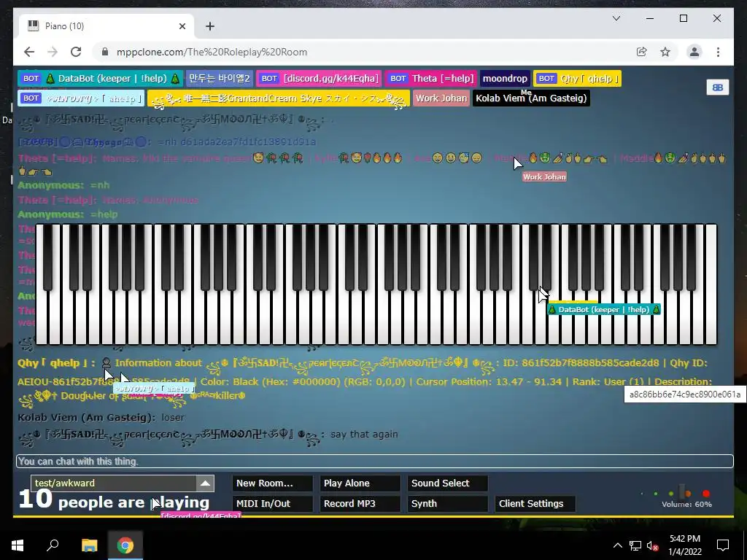Click the New Room... button
Screen dimensions: 747x560
click(x=273, y=483)
